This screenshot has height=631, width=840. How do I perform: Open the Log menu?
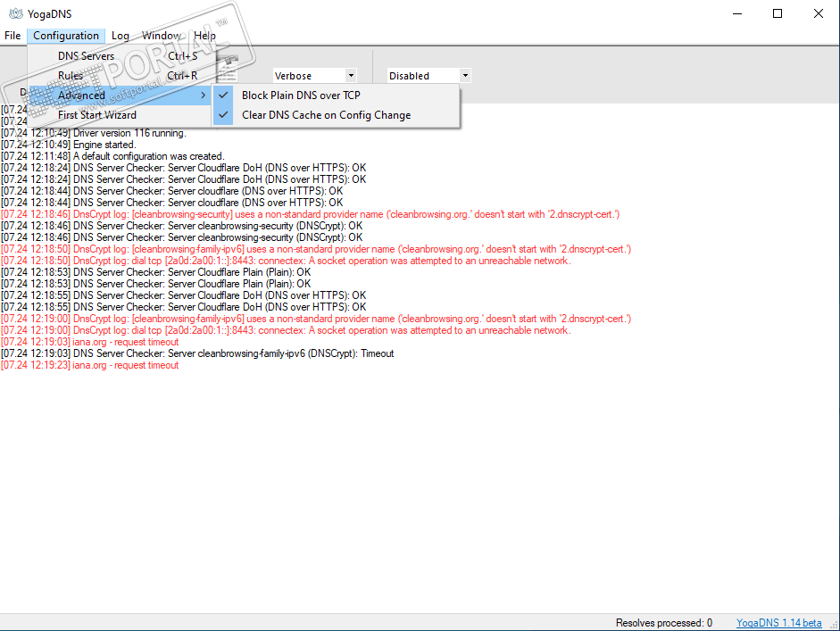pos(121,36)
